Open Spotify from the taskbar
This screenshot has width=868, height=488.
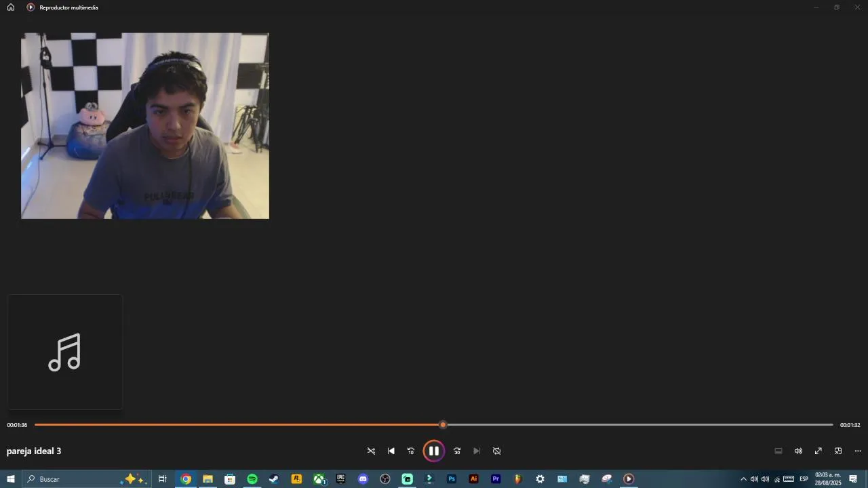[x=252, y=479]
